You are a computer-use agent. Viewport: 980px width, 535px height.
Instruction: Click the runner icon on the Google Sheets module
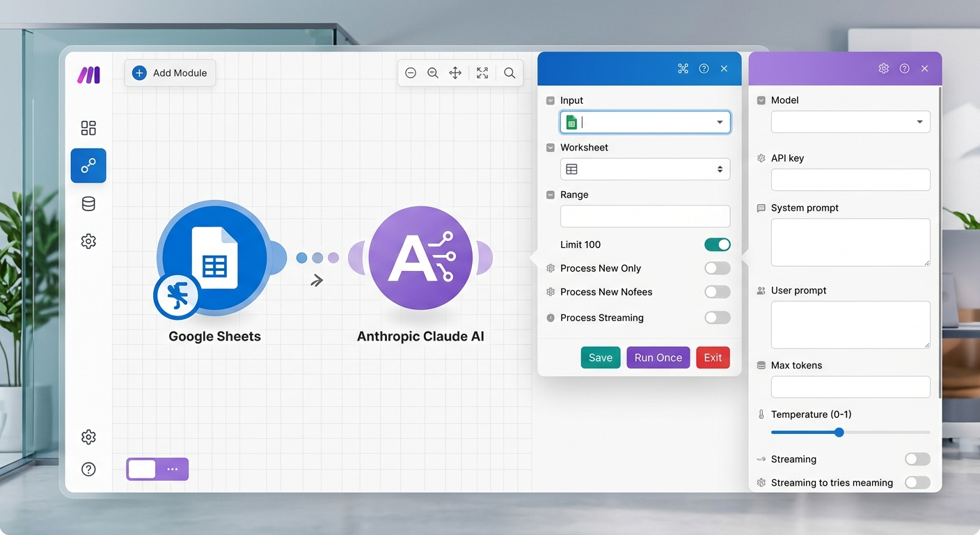pyautogui.click(x=176, y=296)
